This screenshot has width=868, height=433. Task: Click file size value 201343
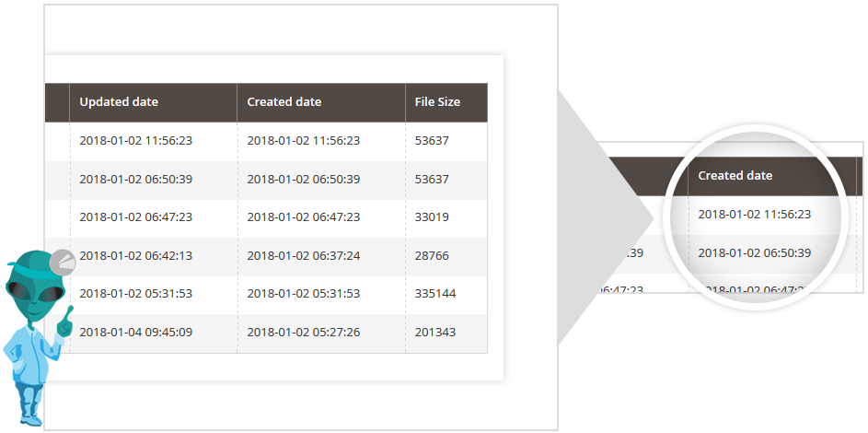point(435,333)
